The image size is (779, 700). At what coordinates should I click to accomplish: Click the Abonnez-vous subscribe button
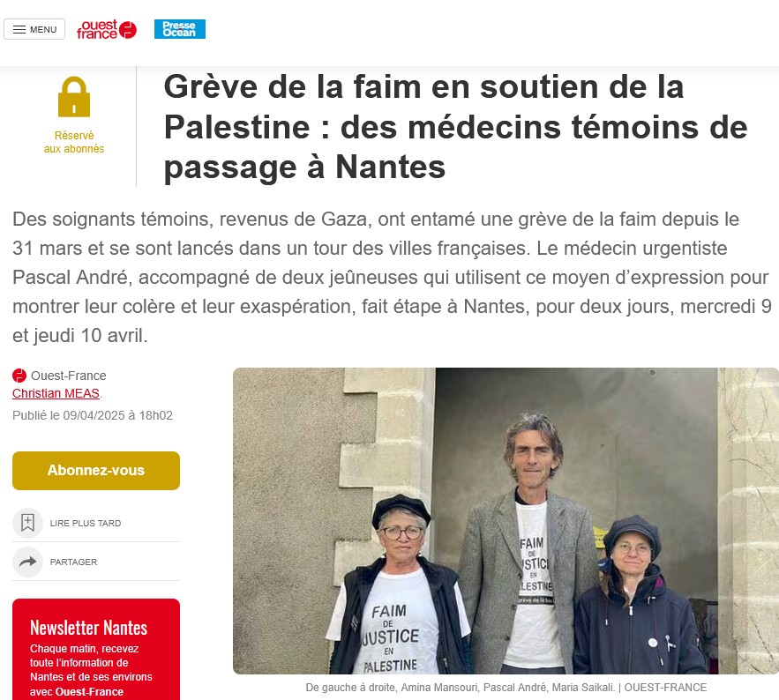pos(96,471)
